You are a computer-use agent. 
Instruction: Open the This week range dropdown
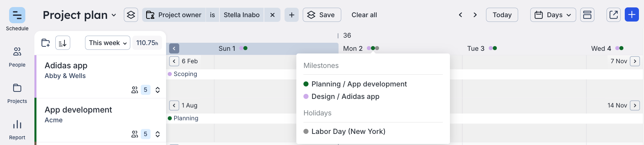[108, 43]
